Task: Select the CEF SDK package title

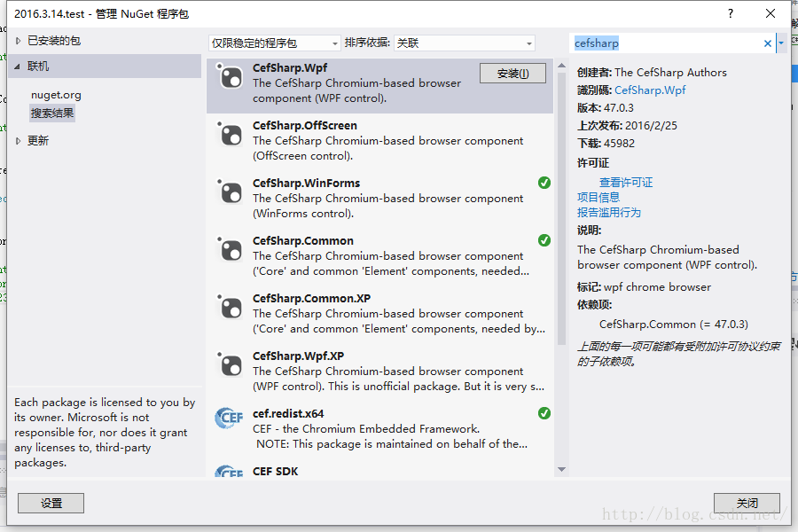Action: click(276, 471)
